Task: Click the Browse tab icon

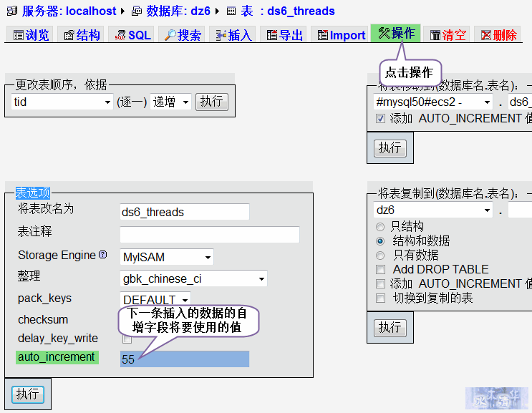Action: pos(19,35)
